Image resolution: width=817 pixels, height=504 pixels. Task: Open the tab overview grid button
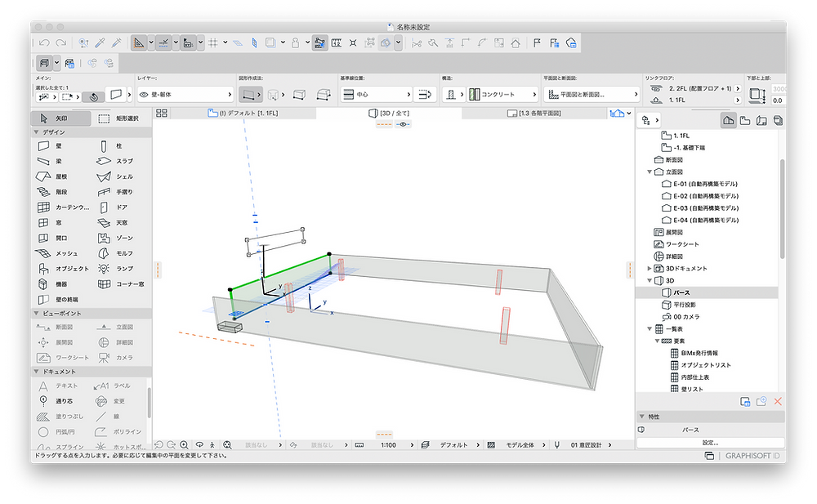point(162,113)
